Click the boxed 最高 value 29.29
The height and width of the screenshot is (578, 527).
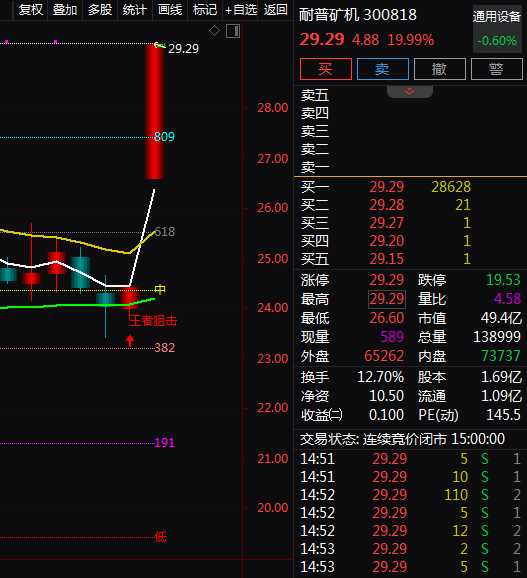[387, 299]
